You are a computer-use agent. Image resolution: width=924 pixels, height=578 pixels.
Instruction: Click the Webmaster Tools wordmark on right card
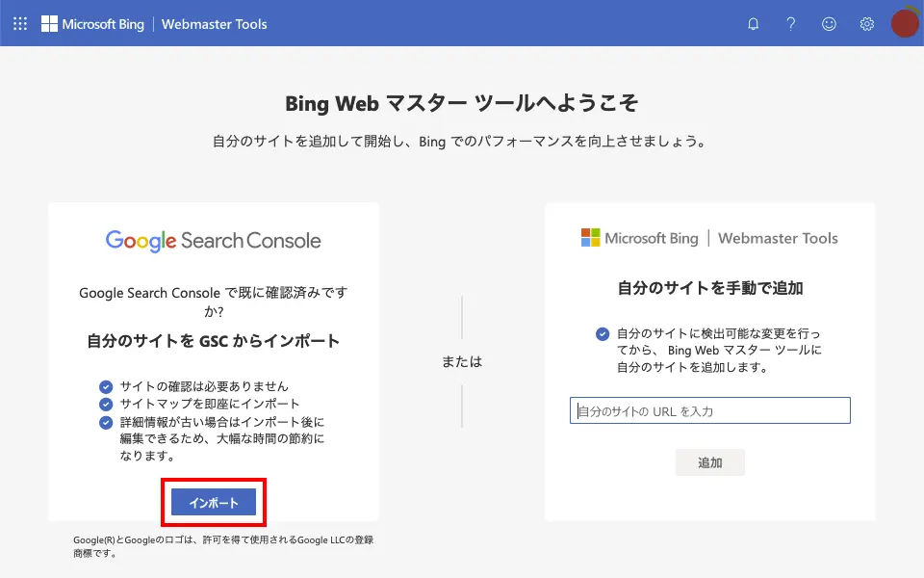tap(778, 238)
